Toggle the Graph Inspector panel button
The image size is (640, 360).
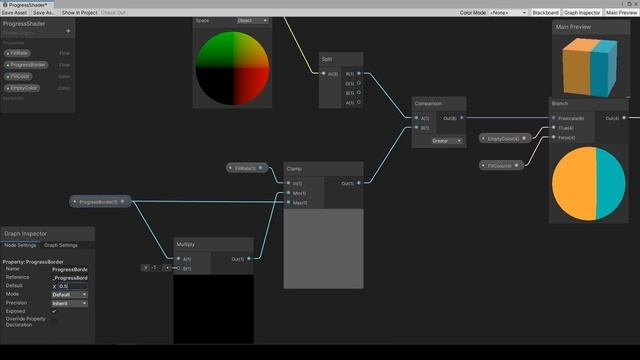(x=582, y=13)
